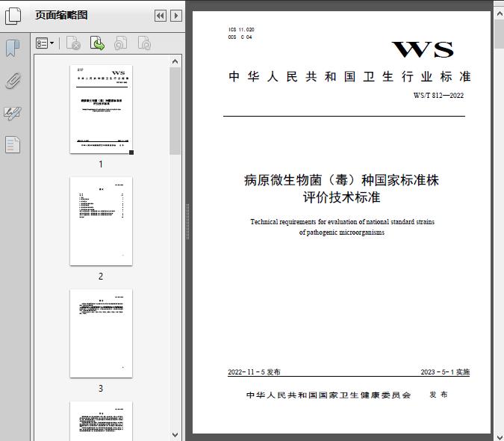Select the partially visible page 4 thumbnail
Viewport: 504px width, 441px height.
pos(101,421)
